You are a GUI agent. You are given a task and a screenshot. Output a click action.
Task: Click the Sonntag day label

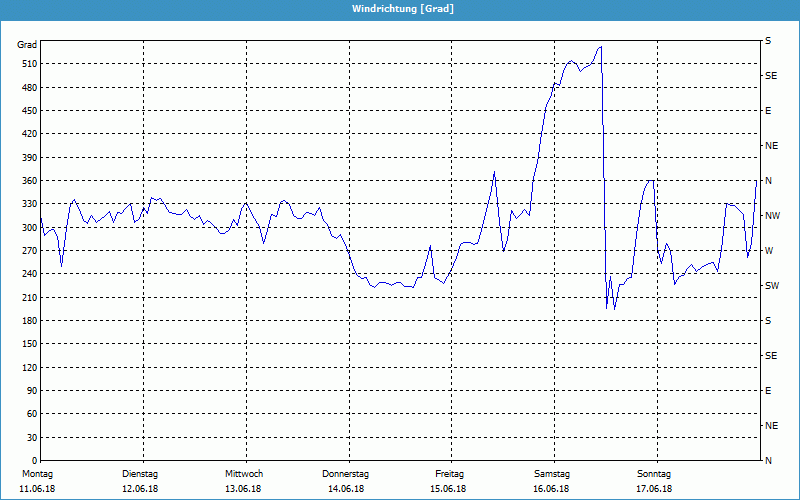click(x=654, y=473)
